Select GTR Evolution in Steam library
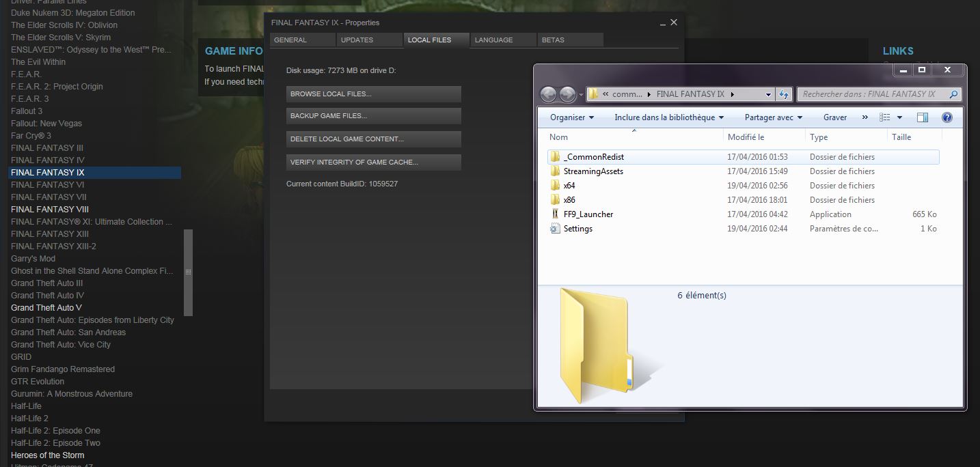 pos(38,382)
